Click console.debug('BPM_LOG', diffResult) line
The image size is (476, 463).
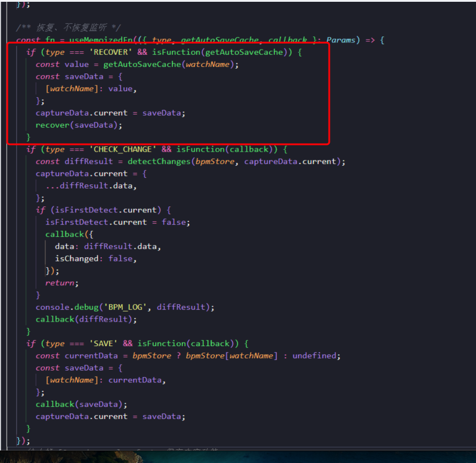[x=125, y=307]
